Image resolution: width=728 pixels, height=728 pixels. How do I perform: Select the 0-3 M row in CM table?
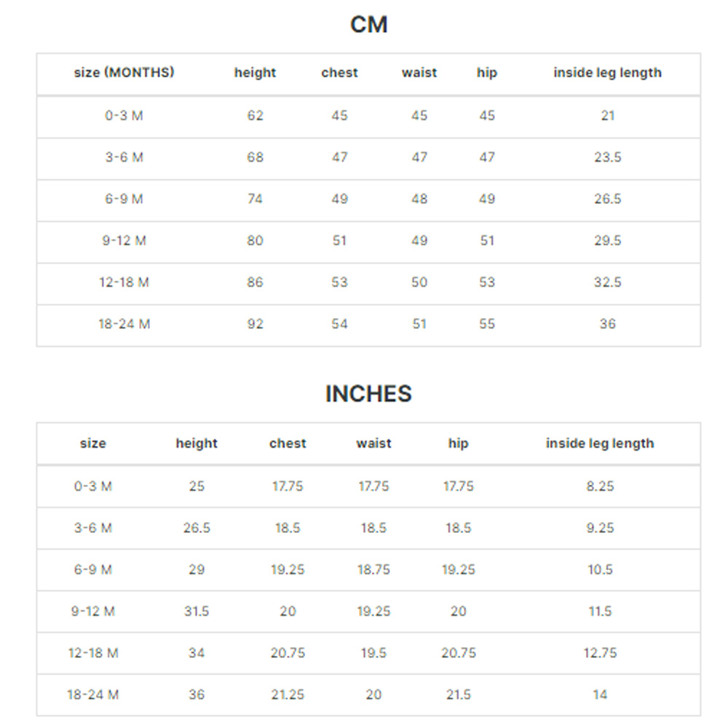click(x=368, y=117)
